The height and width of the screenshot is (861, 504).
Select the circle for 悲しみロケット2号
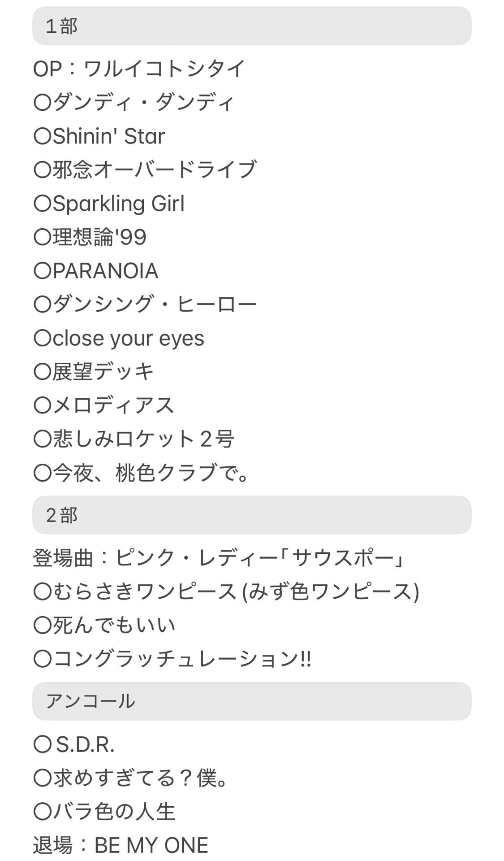43,439
